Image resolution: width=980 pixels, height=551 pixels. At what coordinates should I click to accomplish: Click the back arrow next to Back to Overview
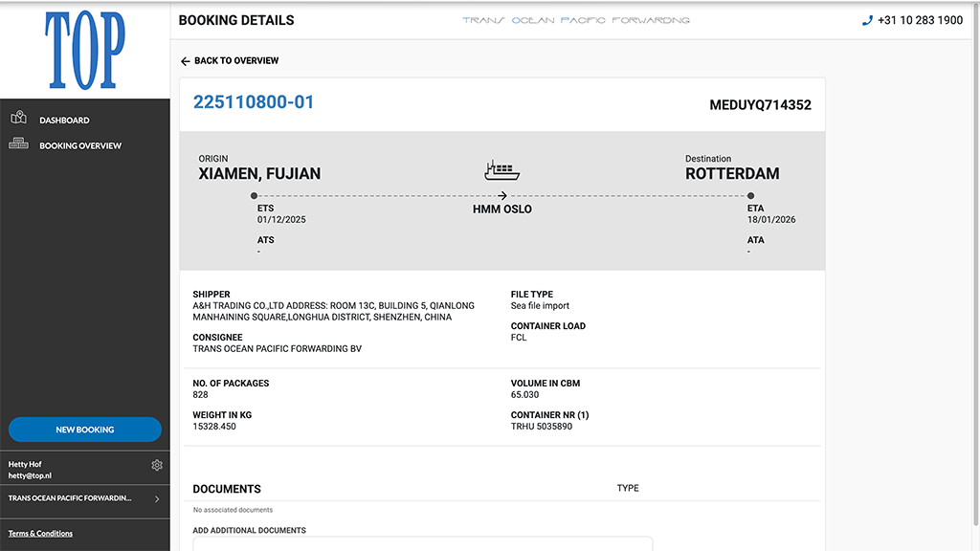[x=185, y=59]
